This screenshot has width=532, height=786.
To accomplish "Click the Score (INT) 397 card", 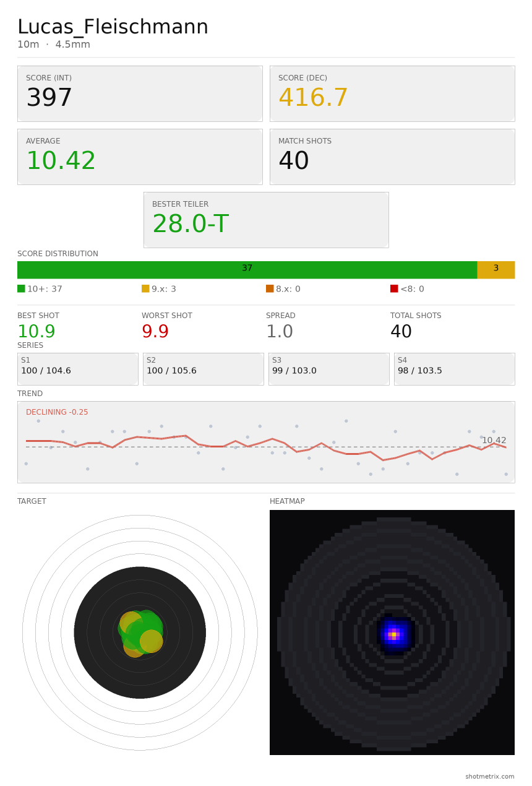I will [x=140, y=93].
